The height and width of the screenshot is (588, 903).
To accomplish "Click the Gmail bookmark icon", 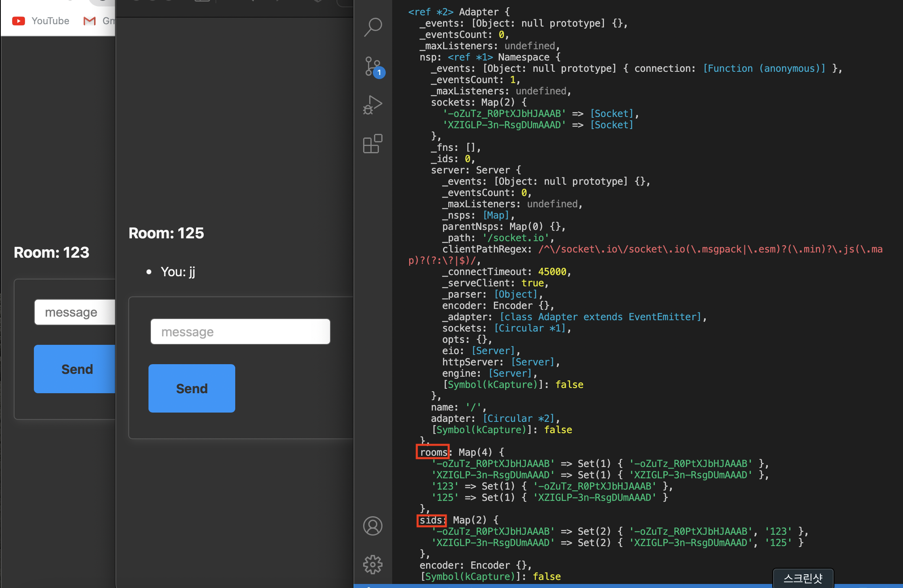I will coord(89,21).
